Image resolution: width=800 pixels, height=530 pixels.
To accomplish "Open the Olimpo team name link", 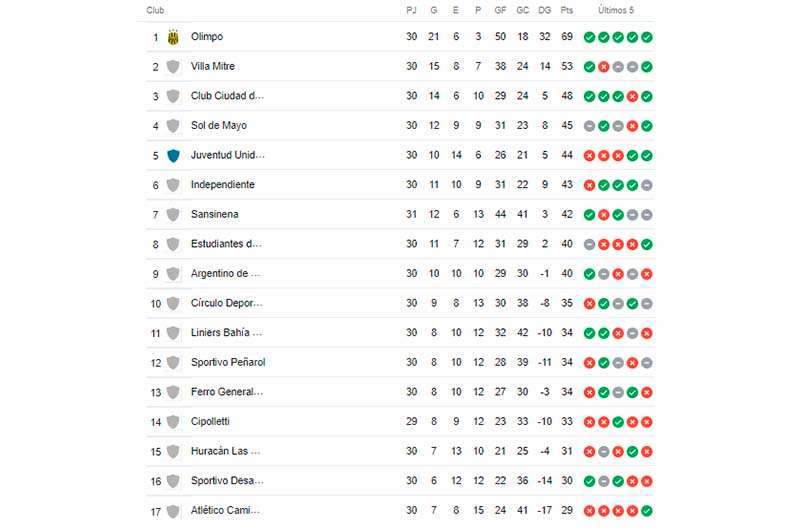I will click(207, 37).
